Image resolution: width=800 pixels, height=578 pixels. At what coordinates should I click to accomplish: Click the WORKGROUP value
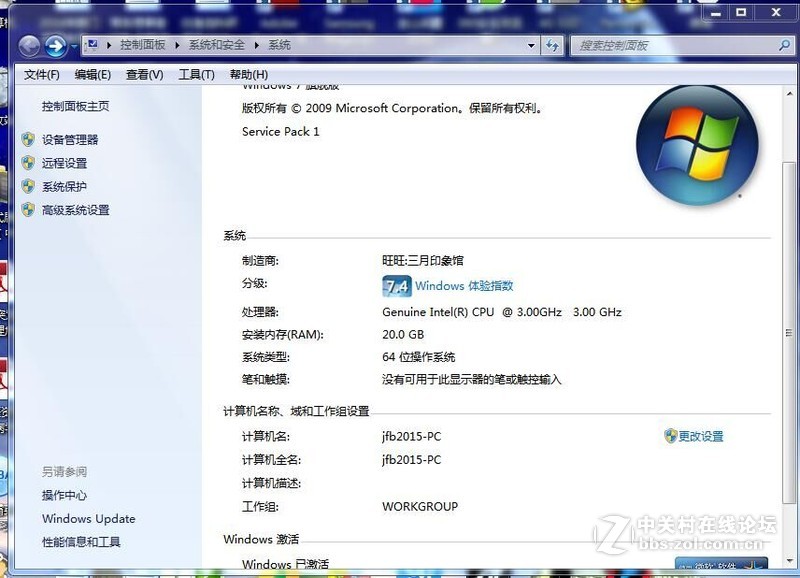pos(420,507)
